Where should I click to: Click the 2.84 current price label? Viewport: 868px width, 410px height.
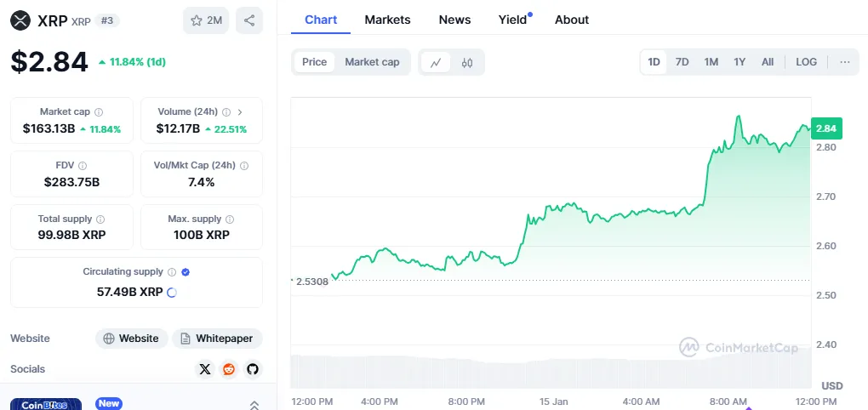[x=826, y=128]
